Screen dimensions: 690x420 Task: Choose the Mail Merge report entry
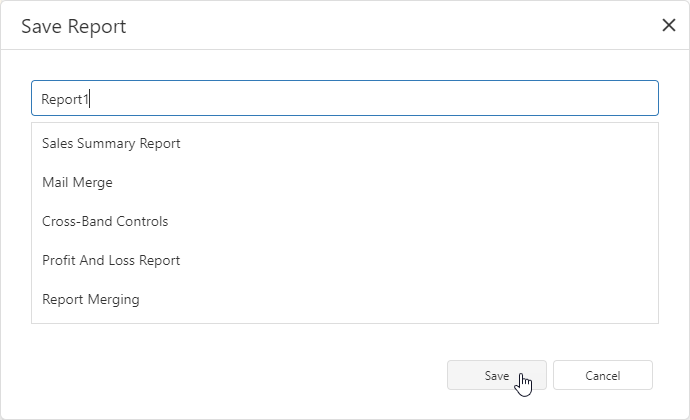pyautogui.click(x=77, y=182)
